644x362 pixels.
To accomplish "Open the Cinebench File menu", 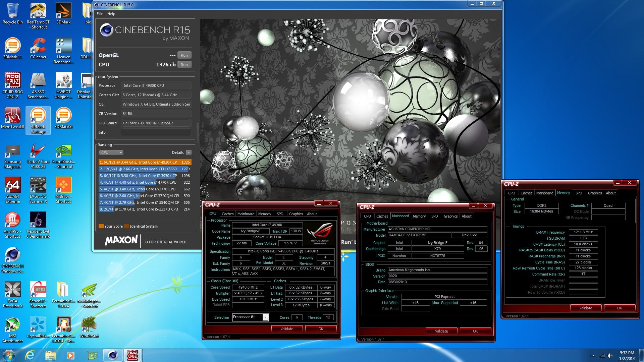I will click(x=100, y=14).
